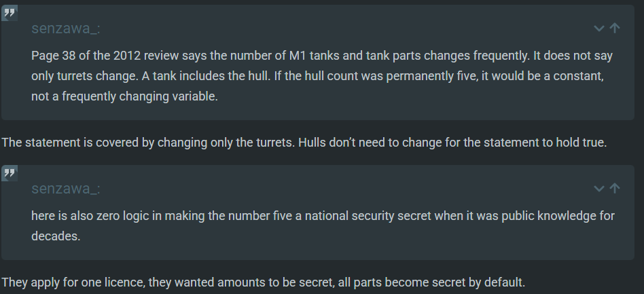Click the quotation mark icon on the second quote
Image resolution: width=644 pixels, height=294 pixels.
pyautogui.click(x=10, y=173)
